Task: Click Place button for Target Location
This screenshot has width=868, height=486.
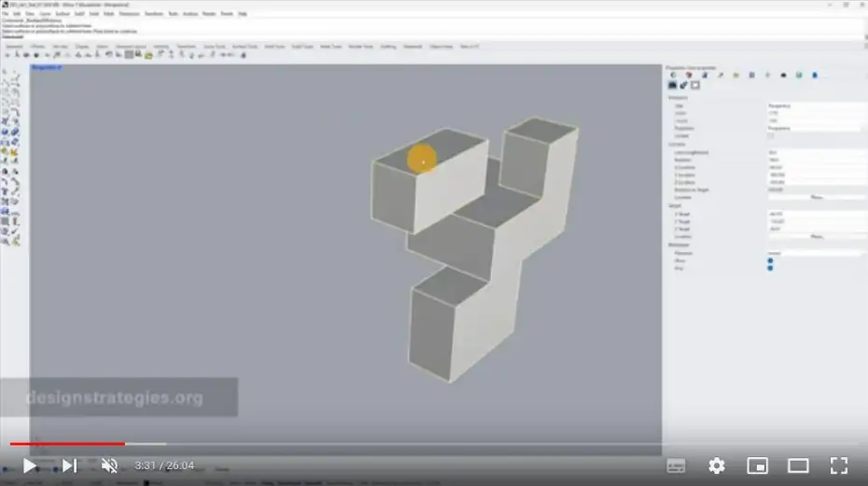Action: (x=816, y=237)
